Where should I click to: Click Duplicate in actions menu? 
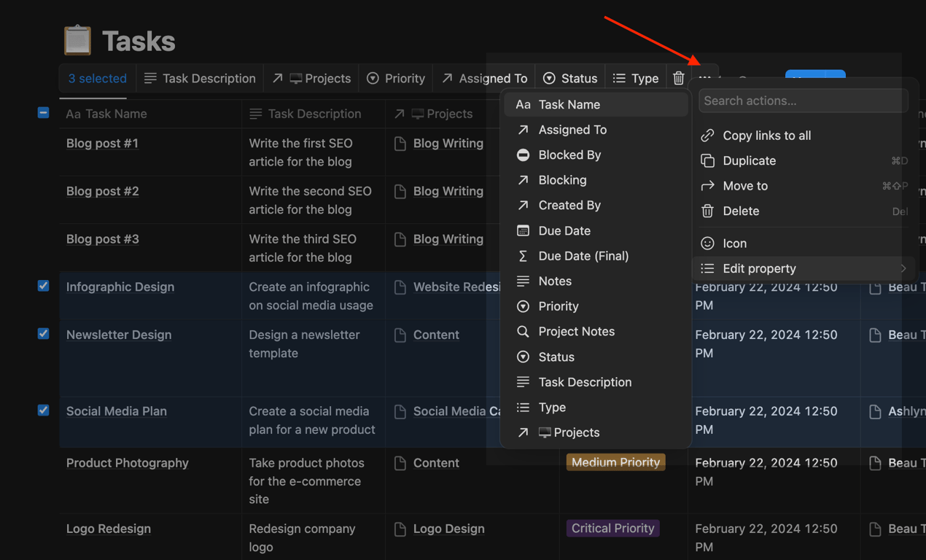tap(804, 160)
